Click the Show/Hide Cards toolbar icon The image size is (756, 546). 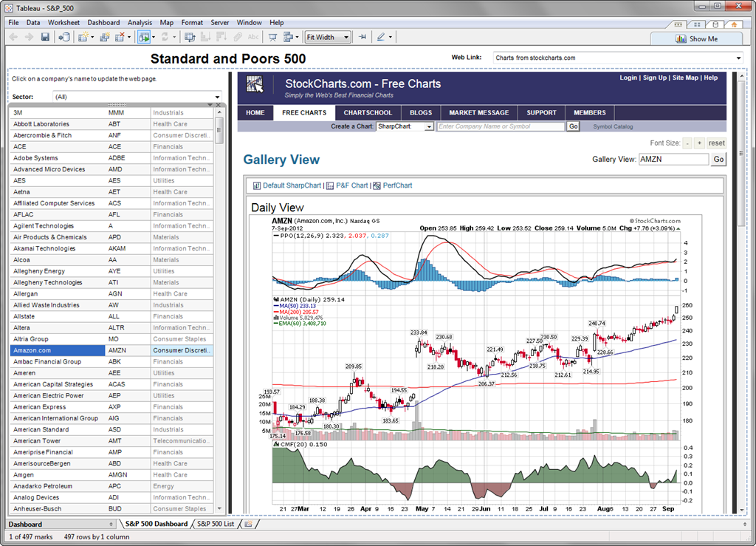tap(289, 37)
